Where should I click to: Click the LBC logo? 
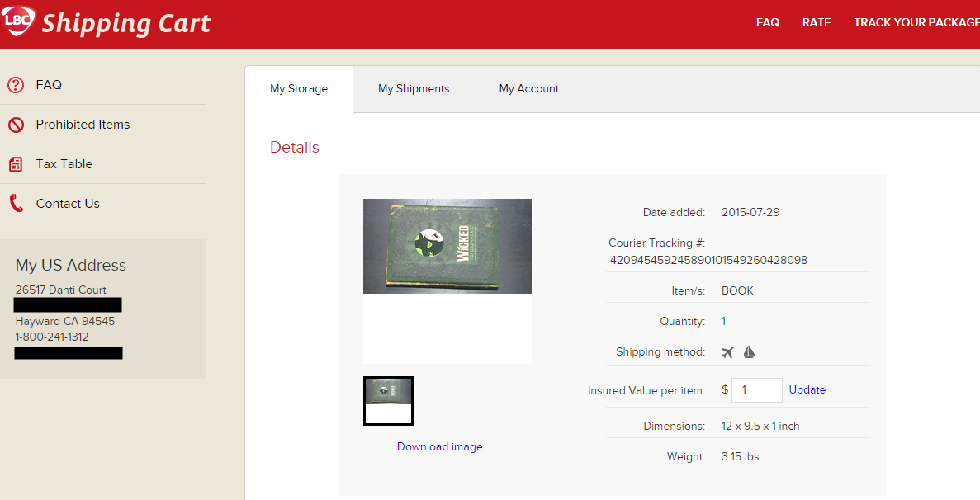17,18
